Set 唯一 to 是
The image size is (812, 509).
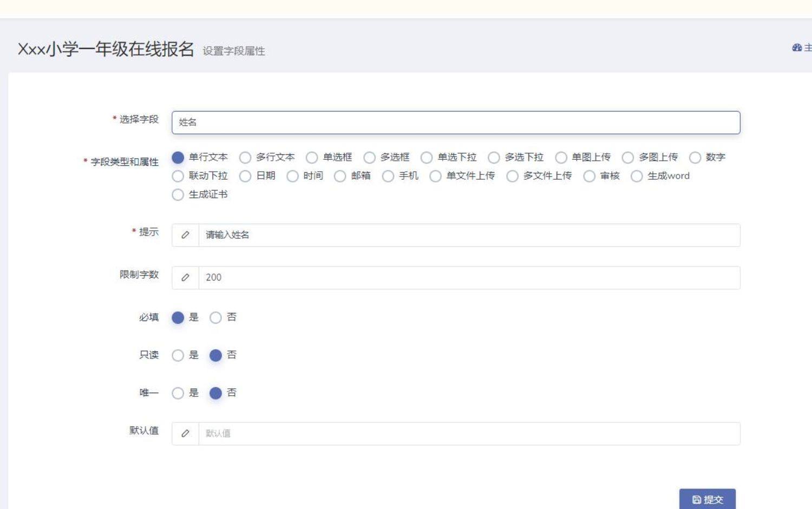178,393
